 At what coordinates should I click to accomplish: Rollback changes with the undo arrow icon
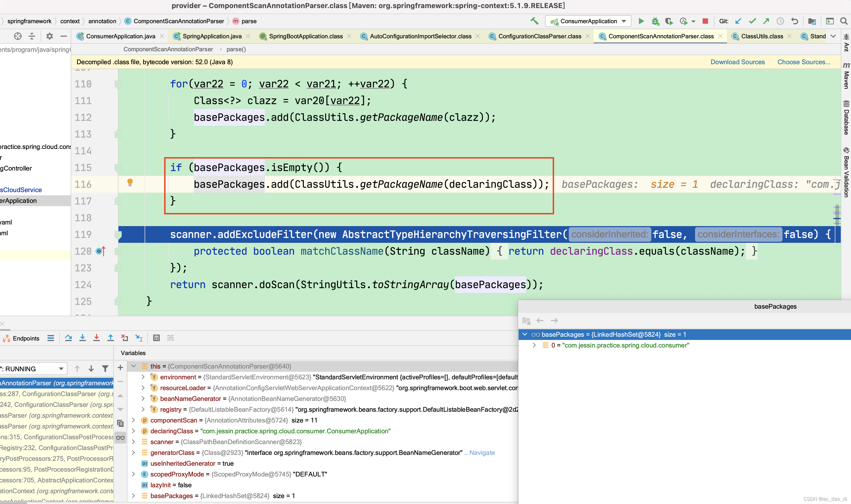click(x=794, y=21)
